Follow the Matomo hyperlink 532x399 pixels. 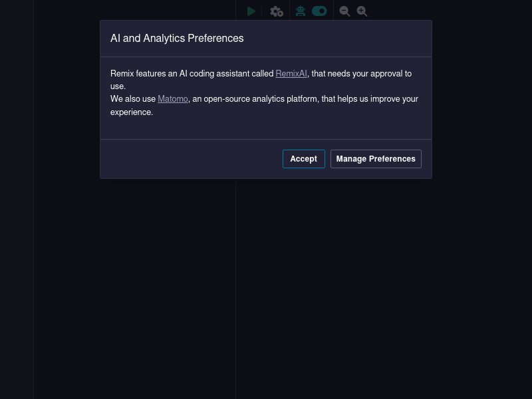point(173,99)
